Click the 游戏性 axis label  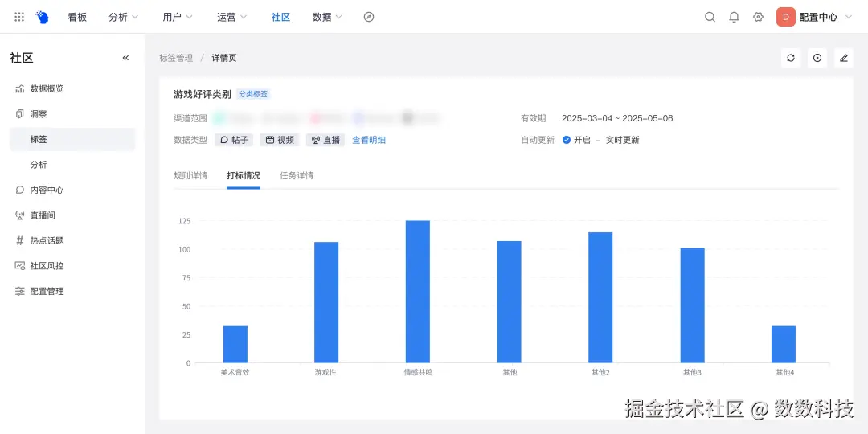tap(325, 373)
